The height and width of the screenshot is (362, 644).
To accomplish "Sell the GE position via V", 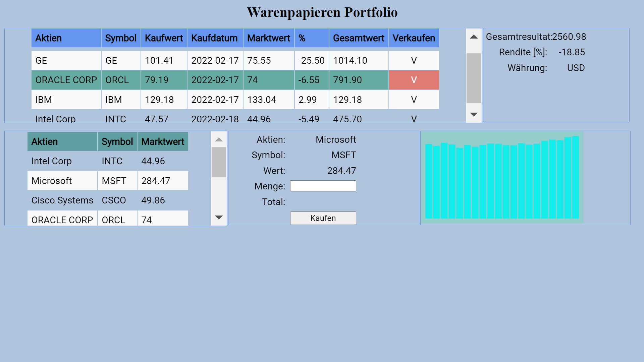I will (x=414, y=60).
